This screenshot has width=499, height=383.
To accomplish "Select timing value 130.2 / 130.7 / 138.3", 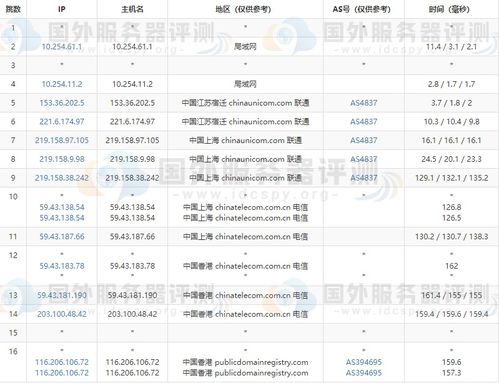I will [451, 237].
